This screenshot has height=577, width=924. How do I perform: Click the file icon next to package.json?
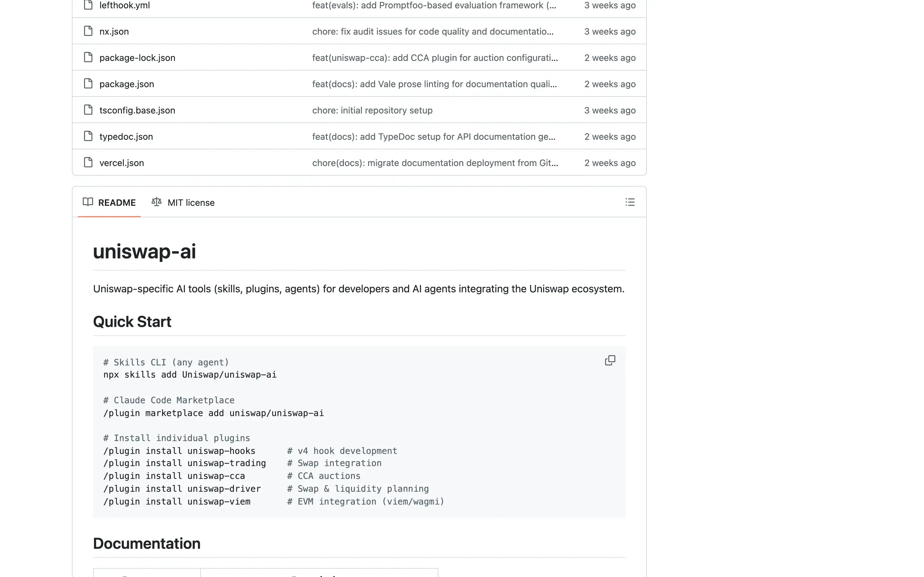(88, 83)
